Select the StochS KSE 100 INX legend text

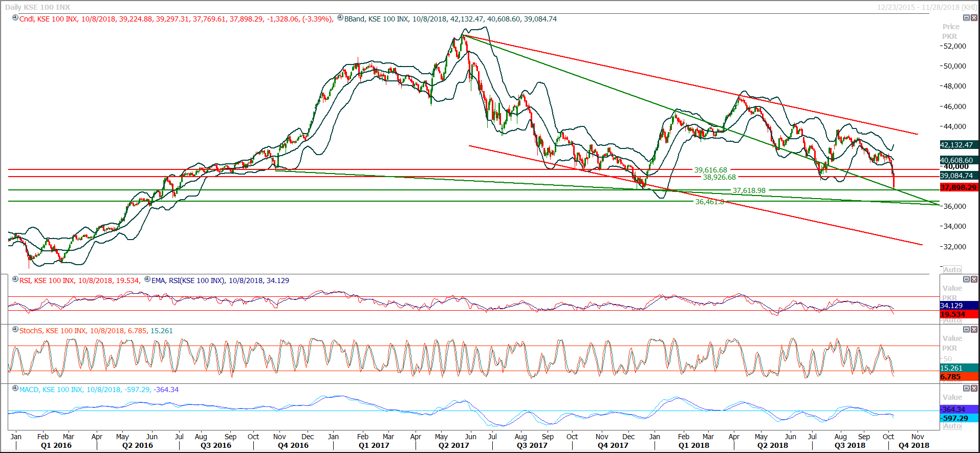tap(96, 331)
